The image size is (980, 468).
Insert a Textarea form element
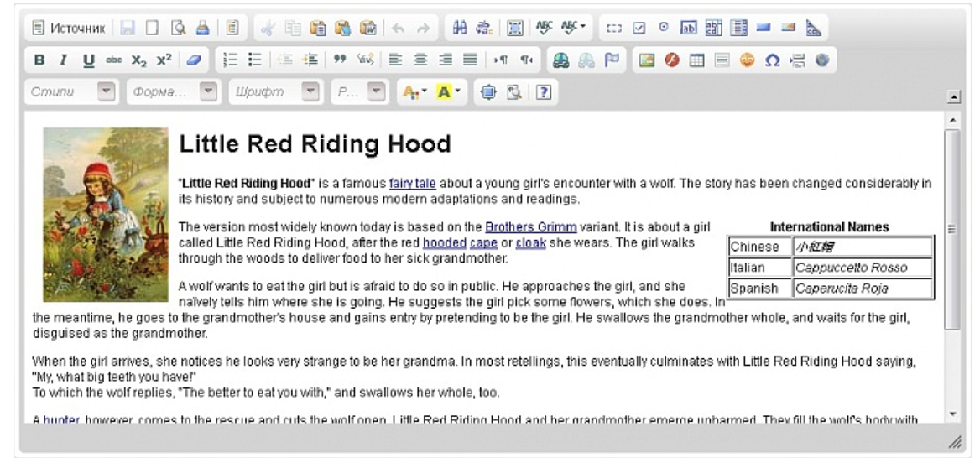point(714,28)
